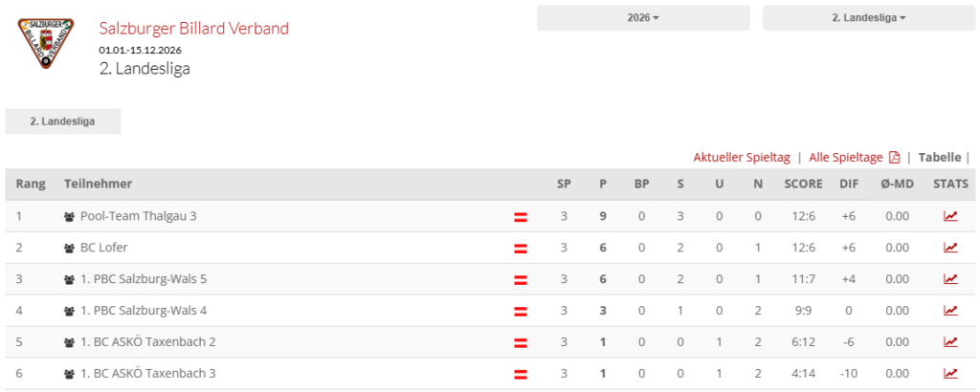Click the Salzburger Billard Verband title link
The width and height of the screenshot is (980, 392).
point(193,29)
